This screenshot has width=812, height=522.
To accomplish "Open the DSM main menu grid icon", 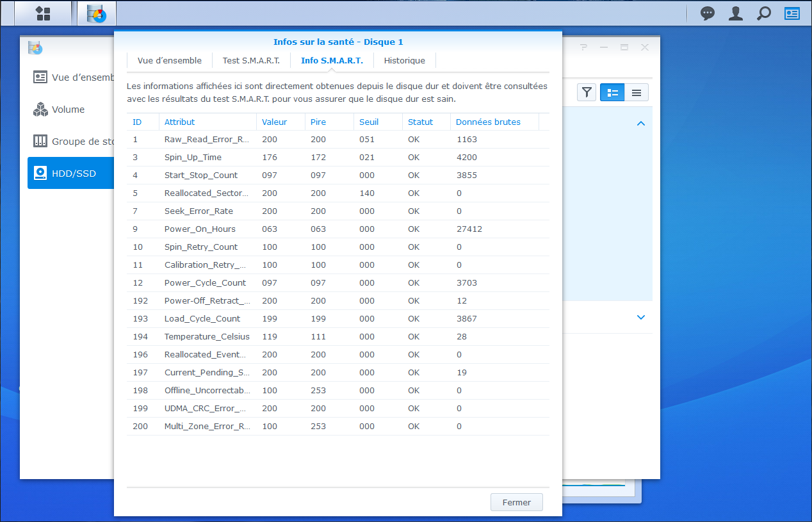I will (x=43, y=13).
